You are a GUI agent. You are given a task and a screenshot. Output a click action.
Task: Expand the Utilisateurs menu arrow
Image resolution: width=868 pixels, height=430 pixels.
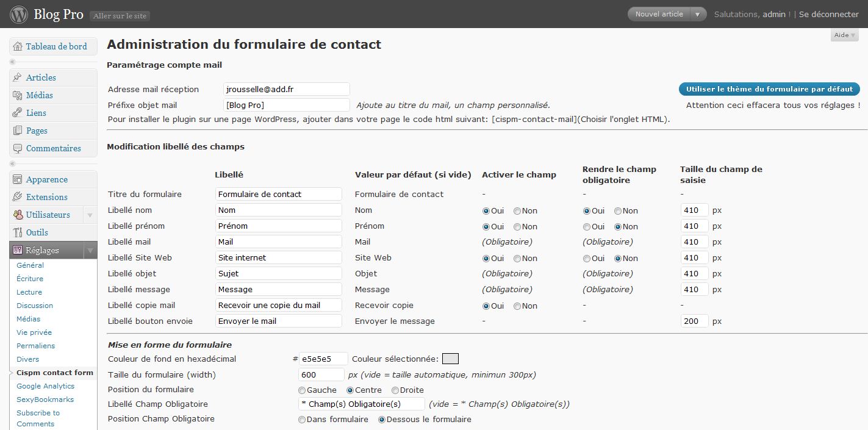pos(90,215)
